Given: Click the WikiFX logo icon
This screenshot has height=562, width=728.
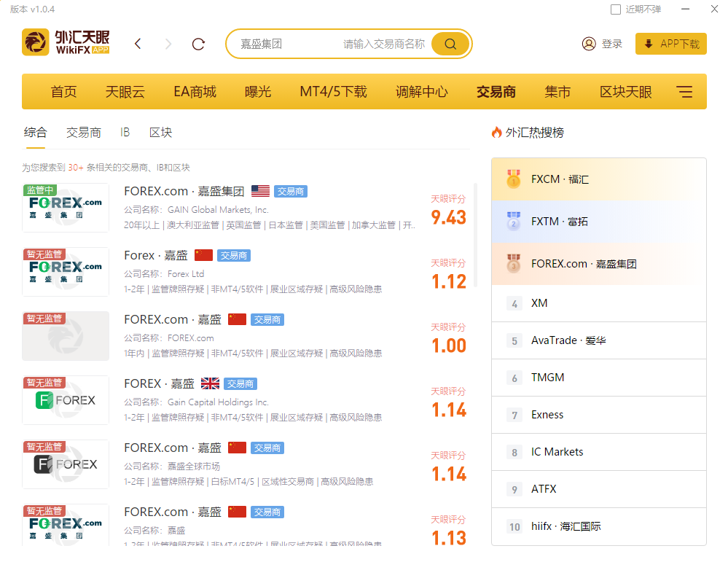Looking at the screenshot, I should click(x=36, y=43).
